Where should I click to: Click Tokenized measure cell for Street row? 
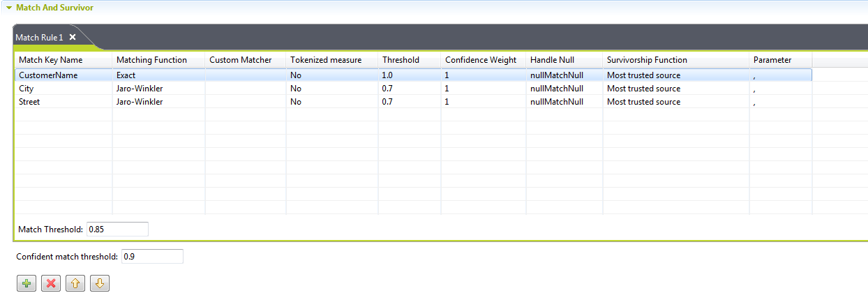coord(331,102)
